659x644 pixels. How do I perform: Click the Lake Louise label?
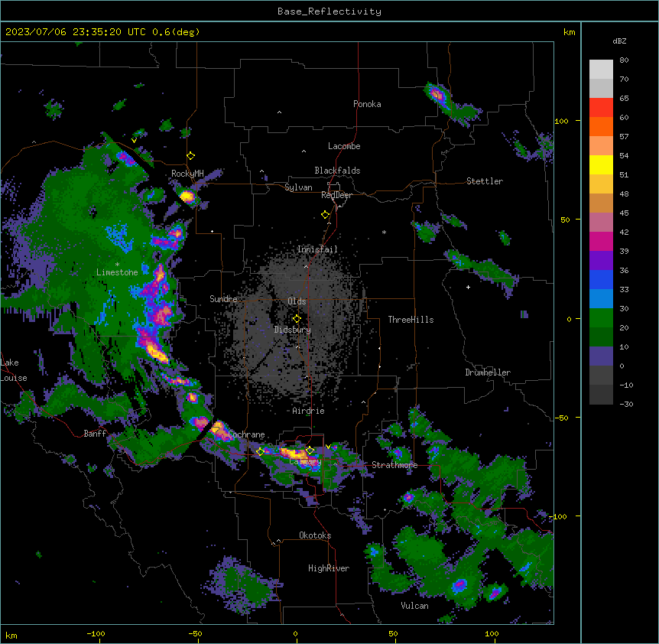point(14,370)
